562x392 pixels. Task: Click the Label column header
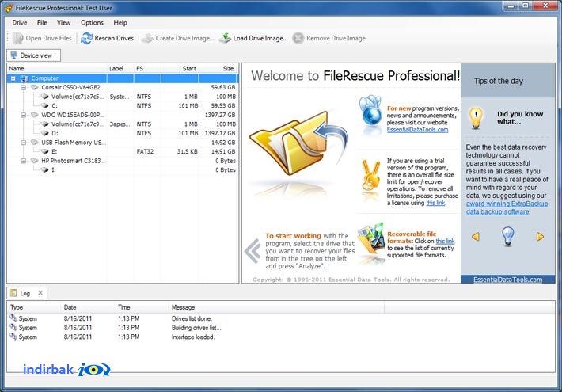120,68
